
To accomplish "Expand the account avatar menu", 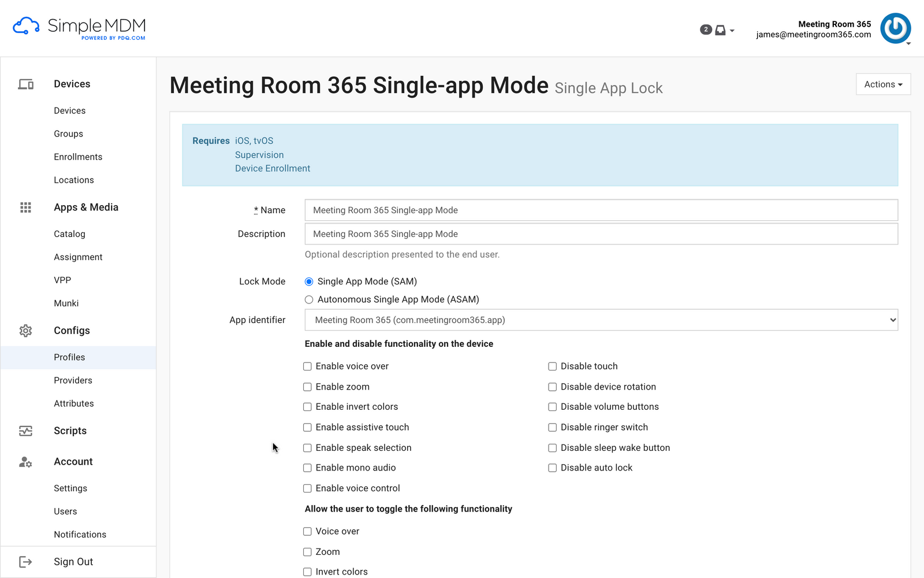I will (x=895, y=28).
